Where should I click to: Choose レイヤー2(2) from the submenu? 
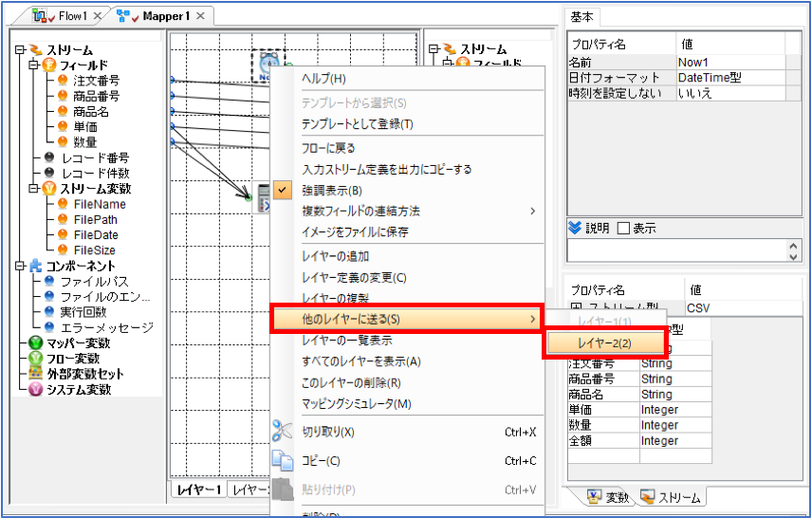point(604,342)
